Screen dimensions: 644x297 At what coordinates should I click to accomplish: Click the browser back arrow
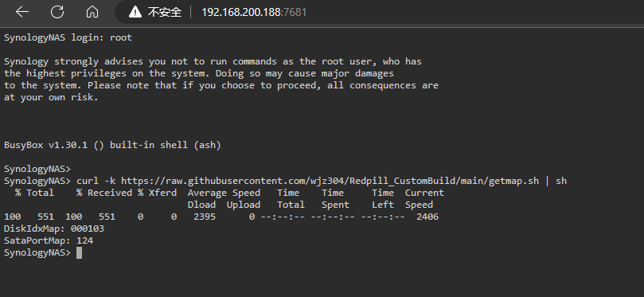[x=22, y=12]
